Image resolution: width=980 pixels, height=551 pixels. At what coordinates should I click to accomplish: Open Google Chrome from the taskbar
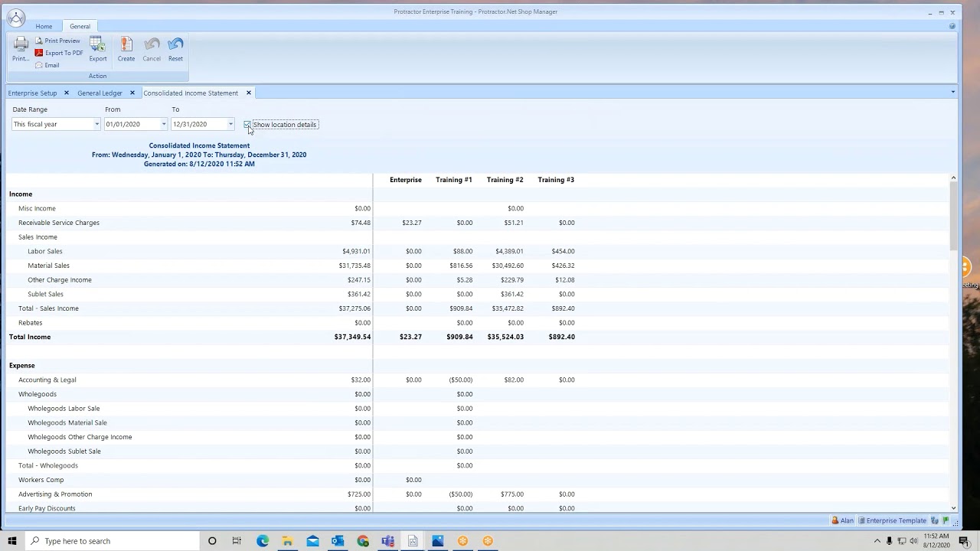[363, 541]
